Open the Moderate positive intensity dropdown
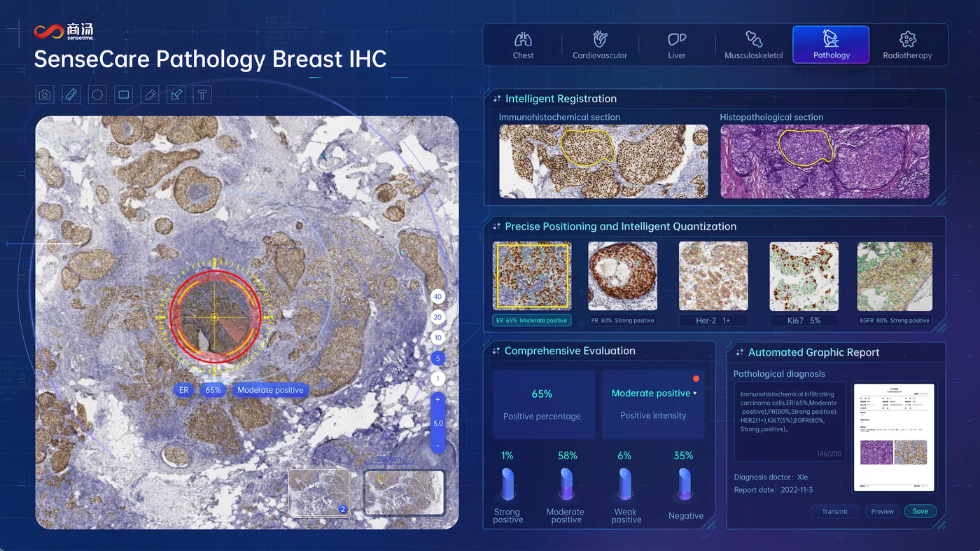This screenshot has height=551, width=980. coord(654,393)
